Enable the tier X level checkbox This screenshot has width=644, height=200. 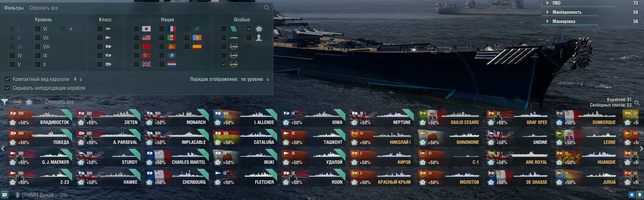click(x=38, y=64)
